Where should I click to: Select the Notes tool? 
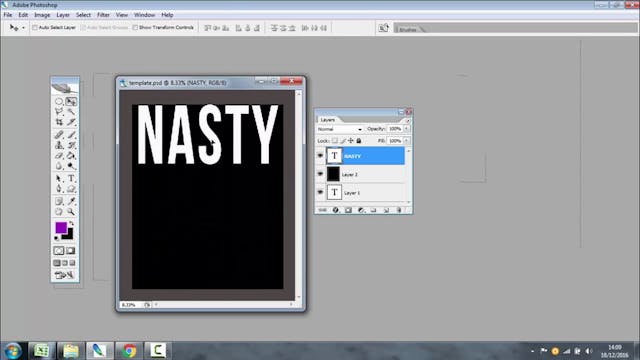pos(59,201)
